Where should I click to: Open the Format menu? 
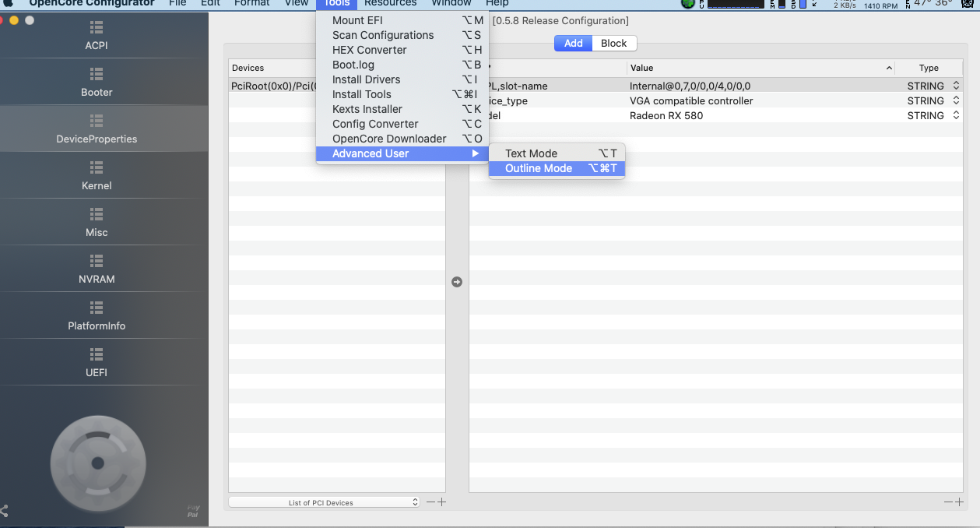pos(251,3)
